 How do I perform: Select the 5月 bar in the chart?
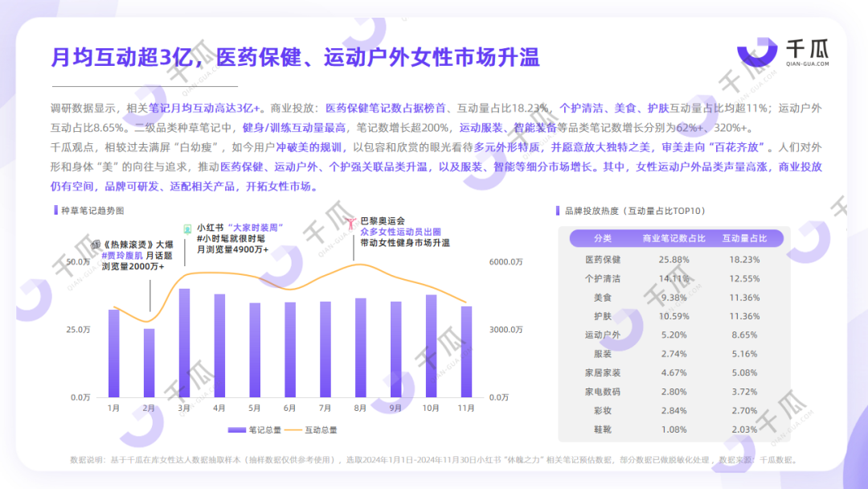coord(255,351)
